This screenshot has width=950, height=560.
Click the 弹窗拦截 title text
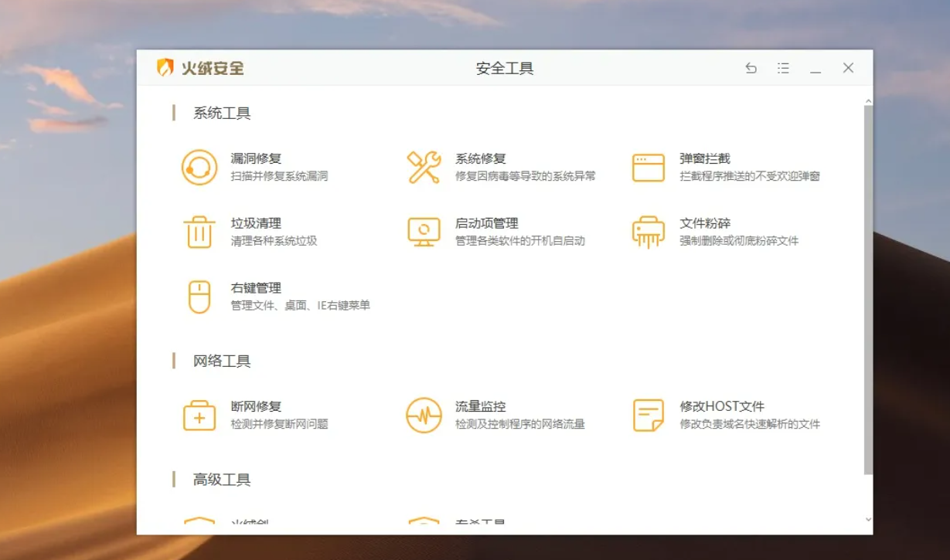(705, 158)
